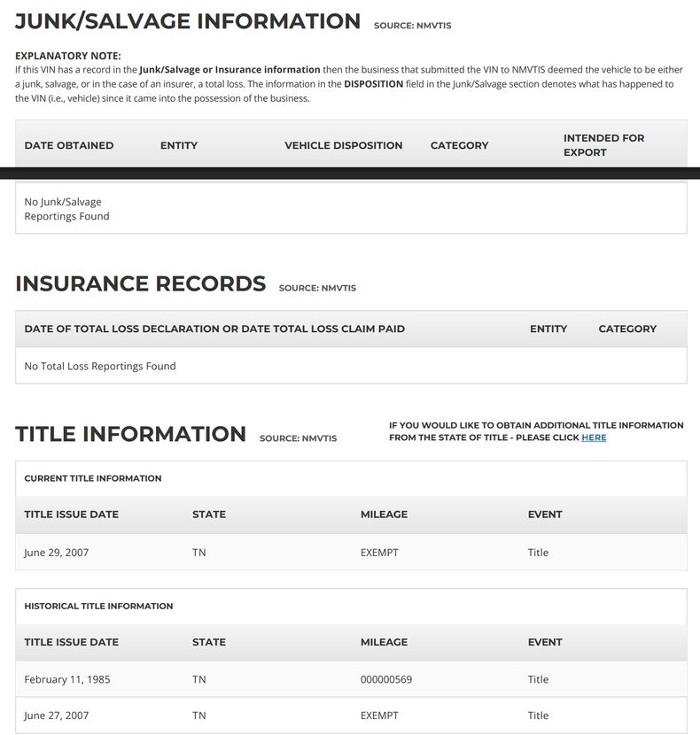Click the Date Obtained column header
Viewport: 700px width, 735px height.
pos(69,145)
